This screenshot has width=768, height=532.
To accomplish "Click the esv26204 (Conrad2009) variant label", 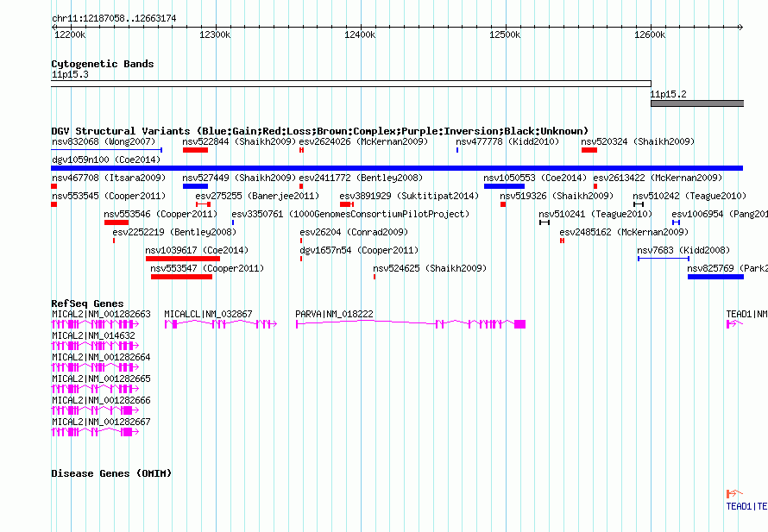I will 354,232.
